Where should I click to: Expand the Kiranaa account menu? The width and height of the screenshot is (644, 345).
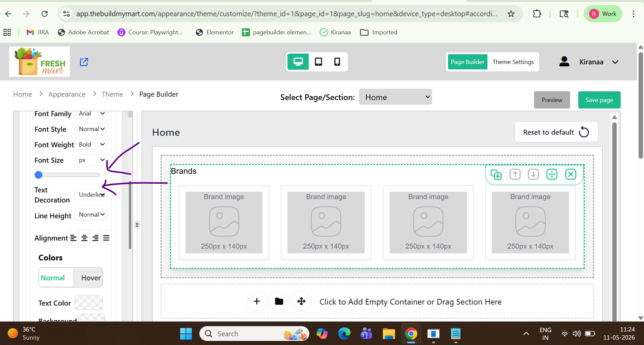point(615,62)
